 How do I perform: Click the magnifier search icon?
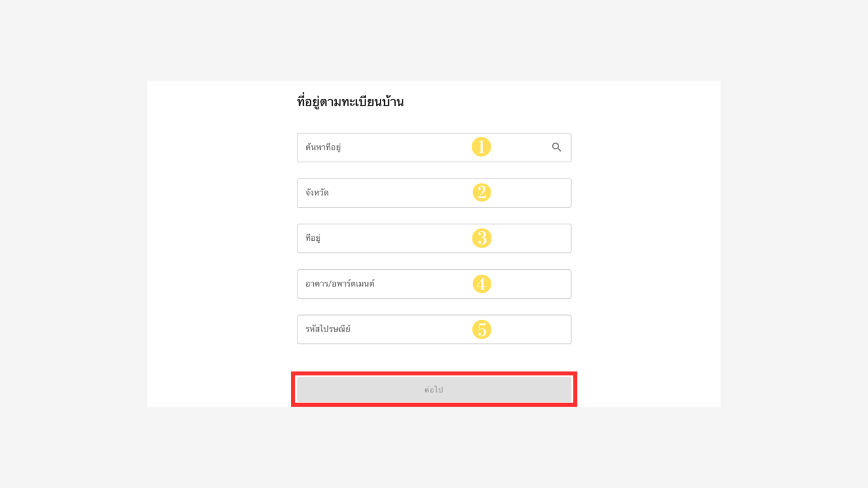tap(557, 147)
